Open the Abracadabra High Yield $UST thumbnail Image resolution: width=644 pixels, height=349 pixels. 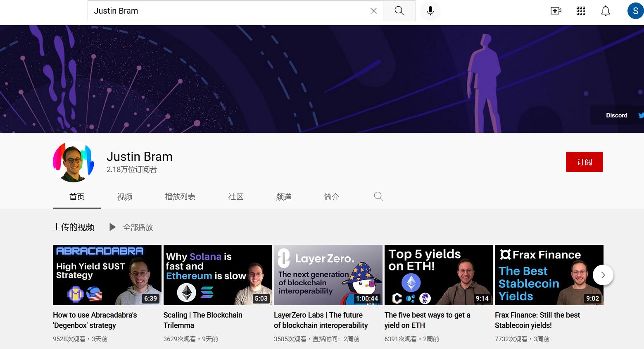107,275
